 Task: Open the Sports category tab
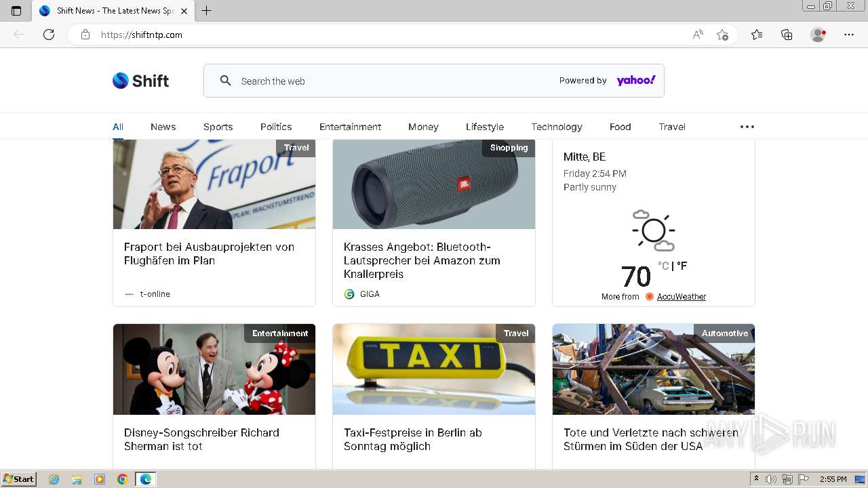(218, 127)
